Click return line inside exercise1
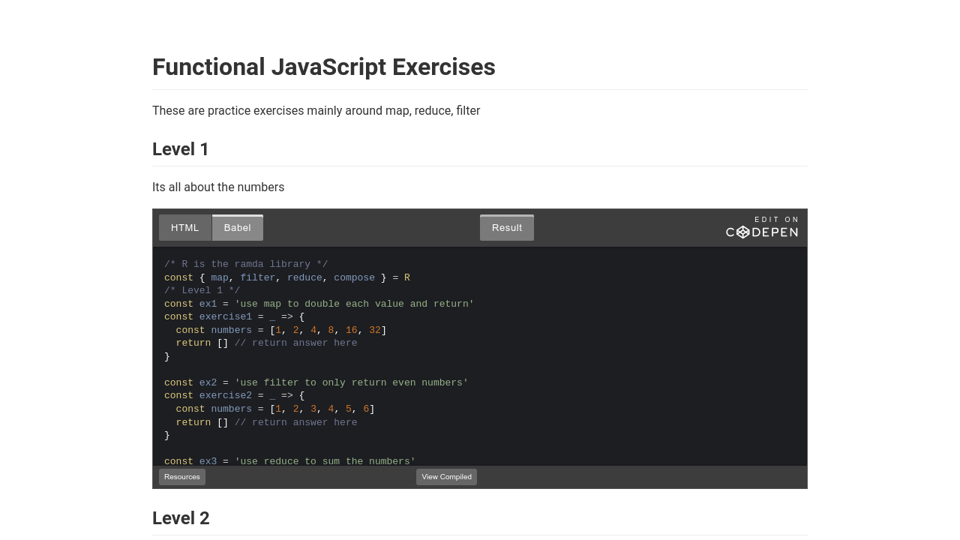 (x=266, y=343)
